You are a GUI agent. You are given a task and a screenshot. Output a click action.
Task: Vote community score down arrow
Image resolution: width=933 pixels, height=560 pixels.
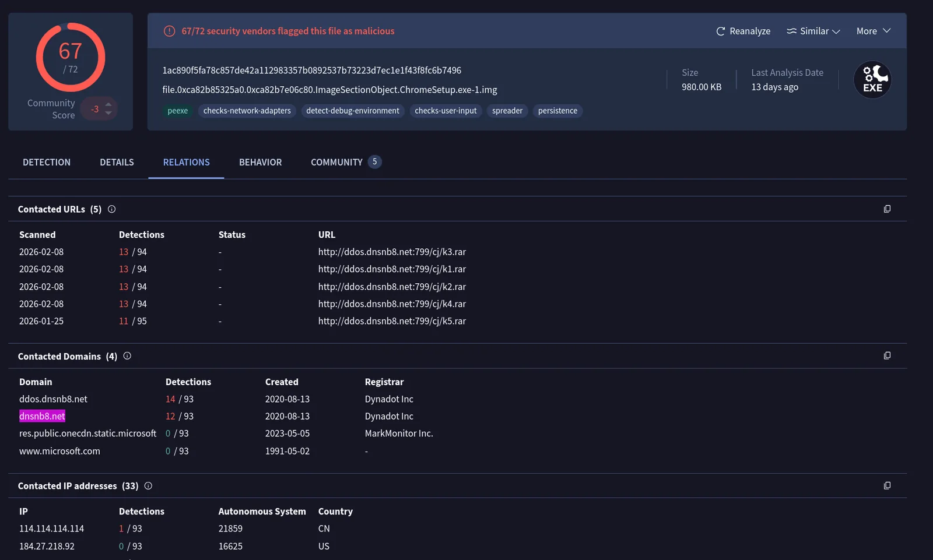pos(108,113)
